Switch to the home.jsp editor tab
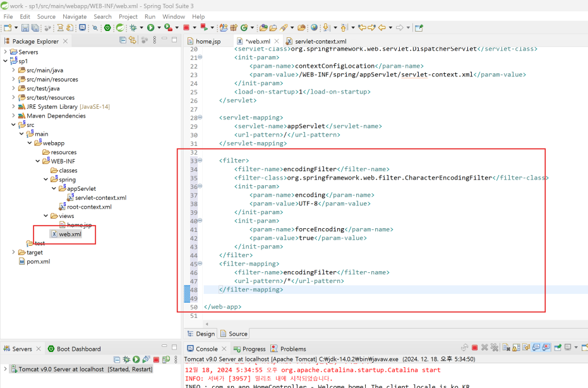 pos(205,41)
